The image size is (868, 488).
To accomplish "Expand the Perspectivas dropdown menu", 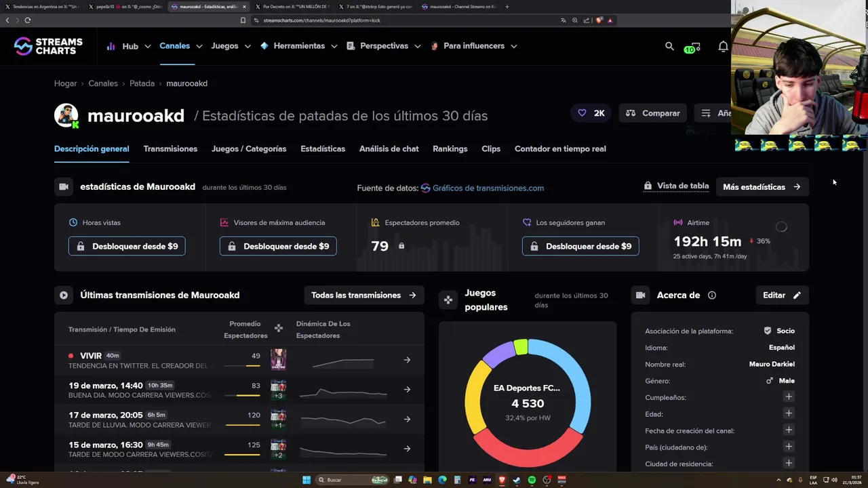I will tap(418, 46).
